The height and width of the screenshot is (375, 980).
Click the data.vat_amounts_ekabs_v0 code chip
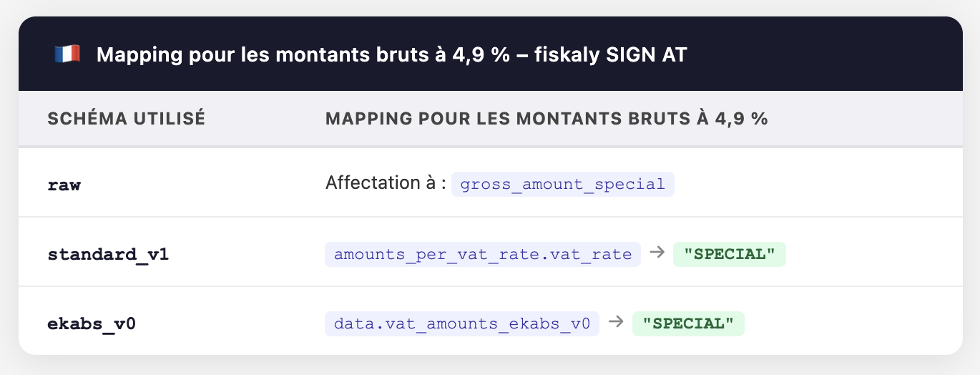[461, 323]
